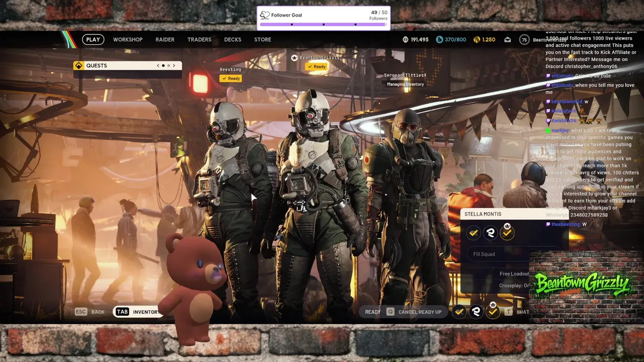
Task: Click the Follower Goal heart icon
Action: (x=265, y=15)
